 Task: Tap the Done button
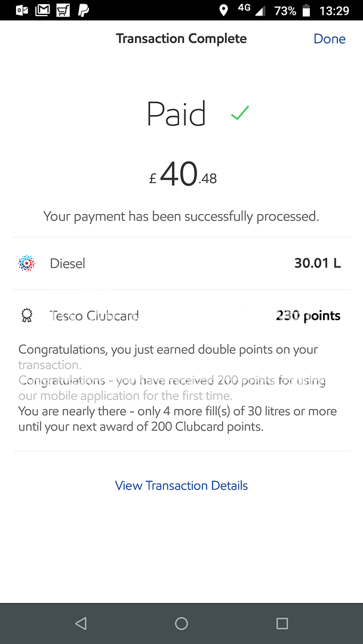329,39
